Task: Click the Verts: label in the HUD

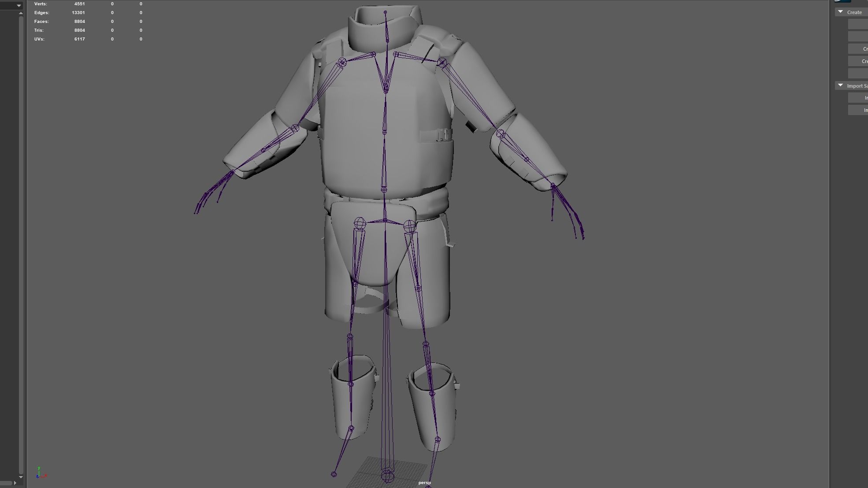Action: (x=41, y=4)
